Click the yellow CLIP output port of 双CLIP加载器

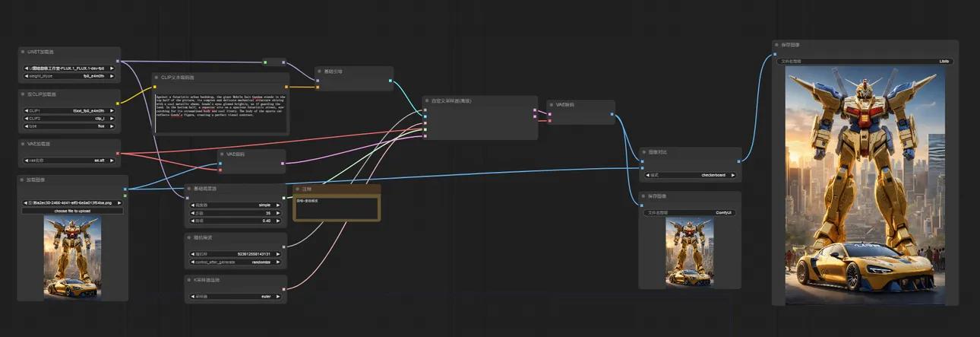click(x=117, y=103)
